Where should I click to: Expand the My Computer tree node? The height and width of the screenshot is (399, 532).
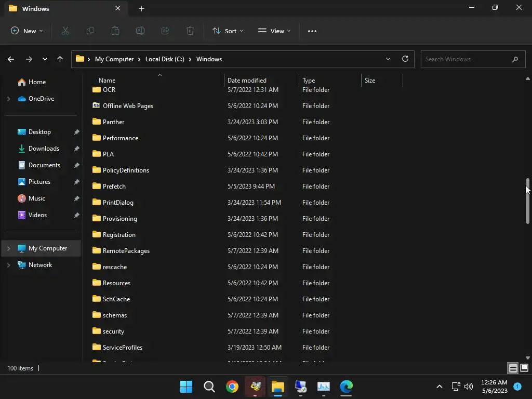click(x=8, y=248)
